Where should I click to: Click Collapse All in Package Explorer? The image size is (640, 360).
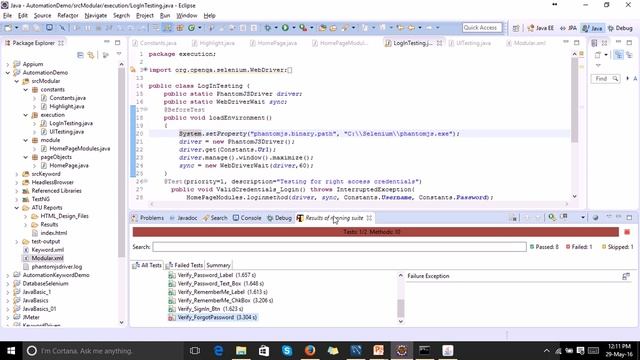[x=80, y=55]
